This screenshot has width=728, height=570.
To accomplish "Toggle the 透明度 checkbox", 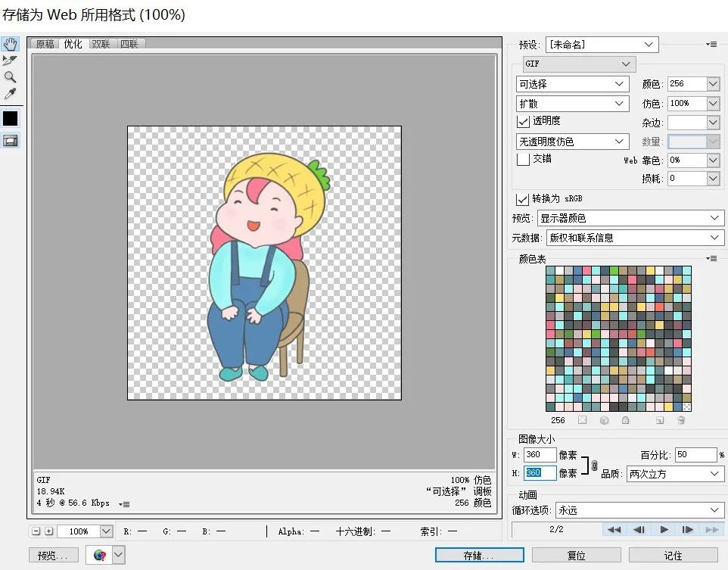I will coord(523,121).
